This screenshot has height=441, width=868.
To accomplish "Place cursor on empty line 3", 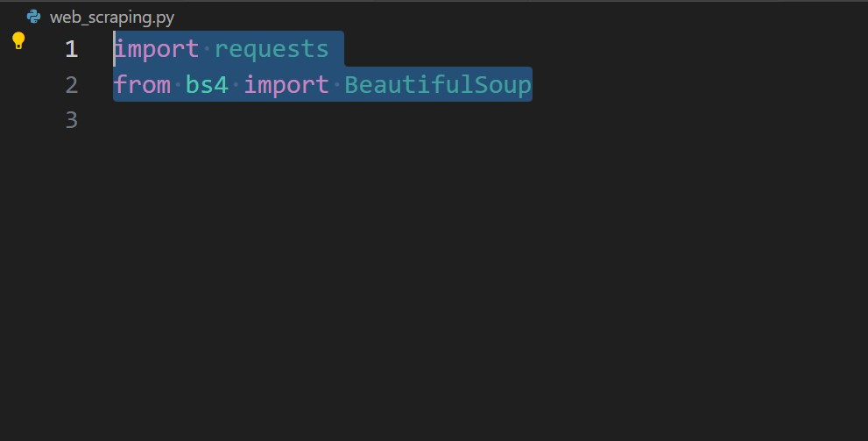I will pyautogui.click(x=263, y=120).
